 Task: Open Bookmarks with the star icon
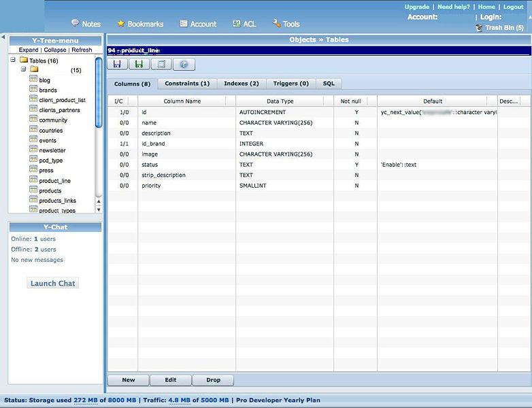tap(140, 24)
